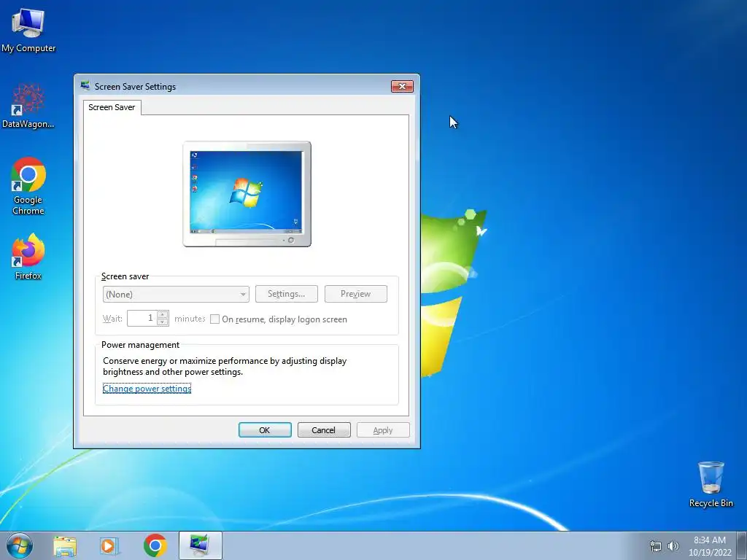Click the network tray icon

[x=656, y=546]
